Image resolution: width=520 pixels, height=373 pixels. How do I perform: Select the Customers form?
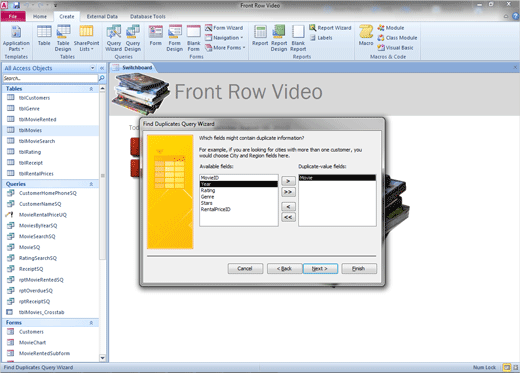pos(51,332)
